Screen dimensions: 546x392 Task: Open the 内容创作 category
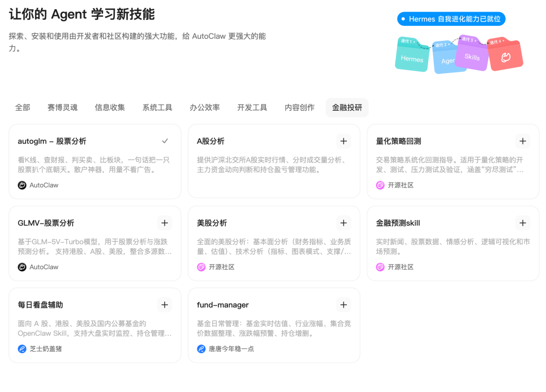[299, 107]
